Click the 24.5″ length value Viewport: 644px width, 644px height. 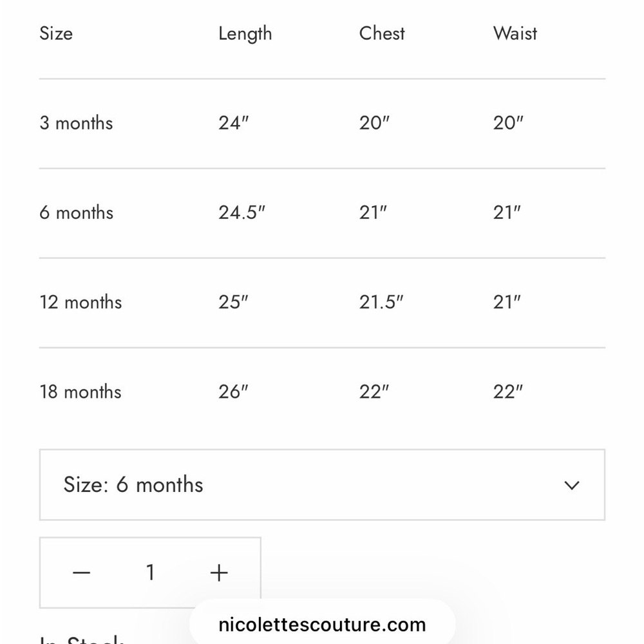point(241,213)
